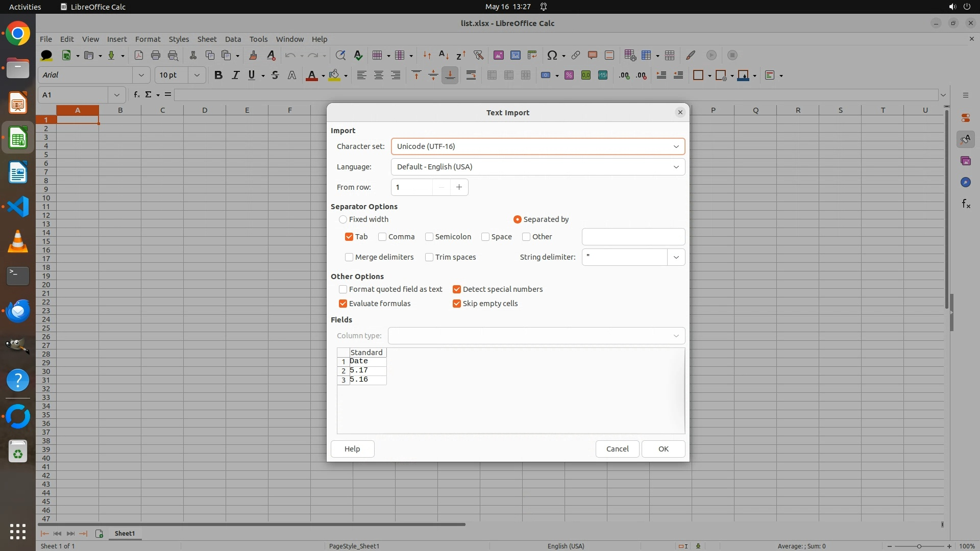Click the Help button in dialog

[352, 449]
